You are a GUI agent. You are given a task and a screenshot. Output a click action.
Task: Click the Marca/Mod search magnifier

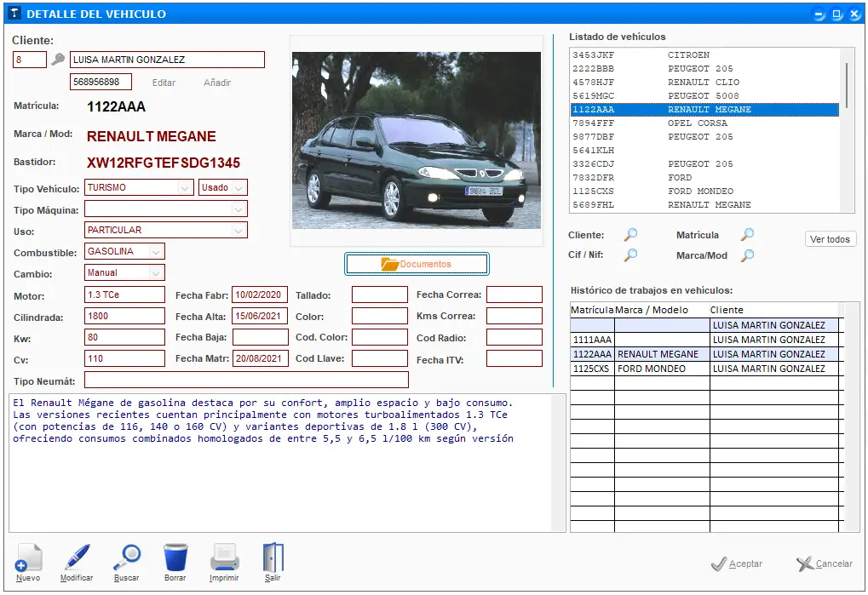[x=747, y=255]
